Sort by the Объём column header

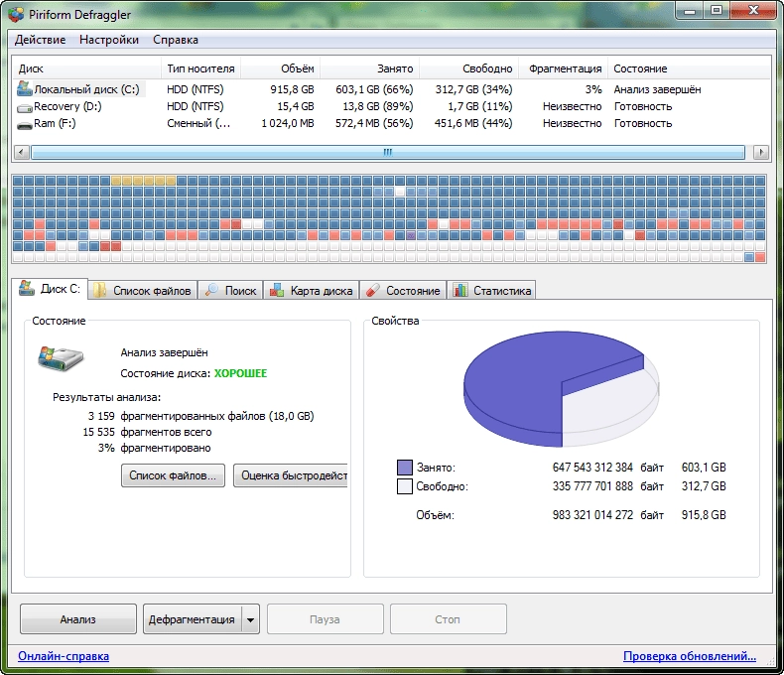281,68
